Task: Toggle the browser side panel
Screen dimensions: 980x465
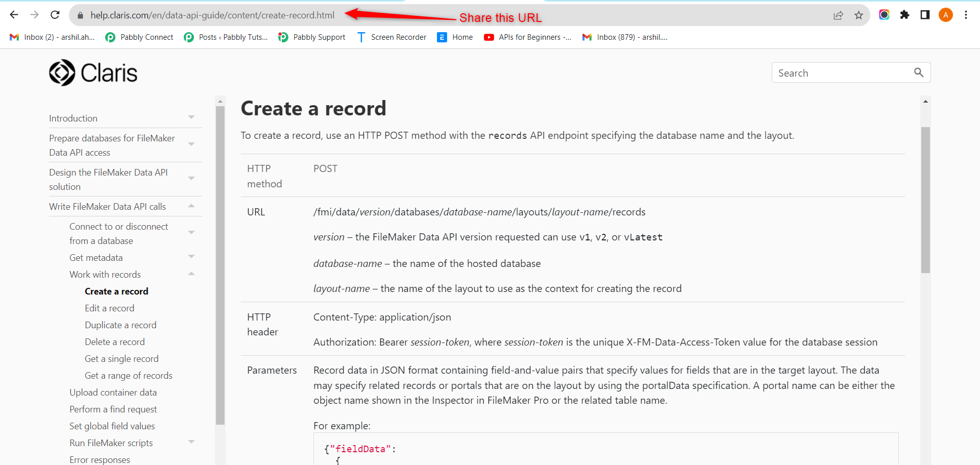Action: (925, 15)
